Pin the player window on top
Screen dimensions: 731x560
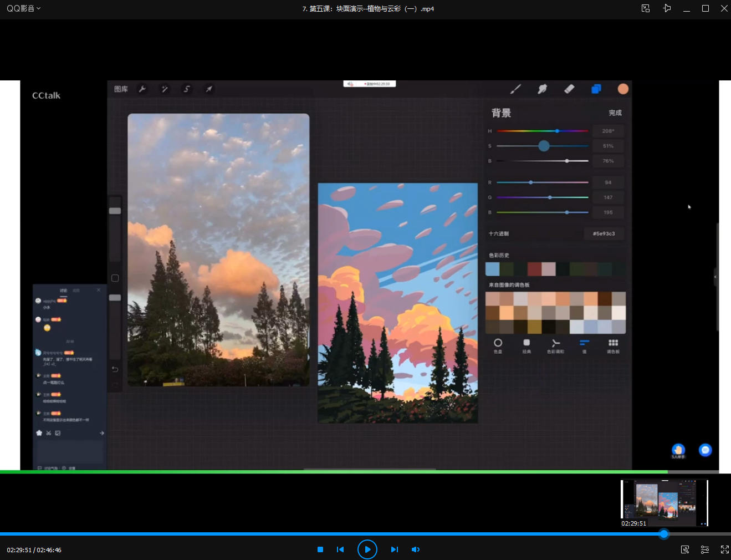667,8
